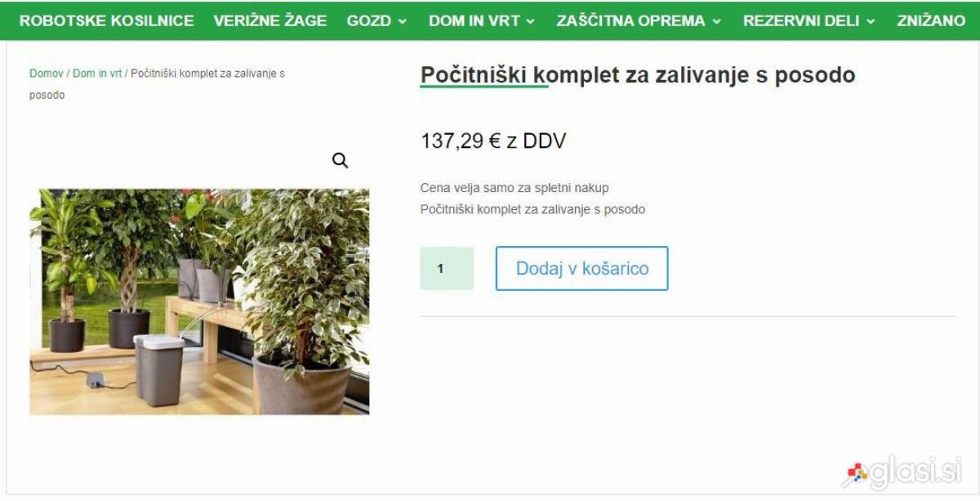The image size is (980, 501).
Task: Expand the ZAŠČITNA OPREMA dropdown chevron
Action: coord(717,21)
